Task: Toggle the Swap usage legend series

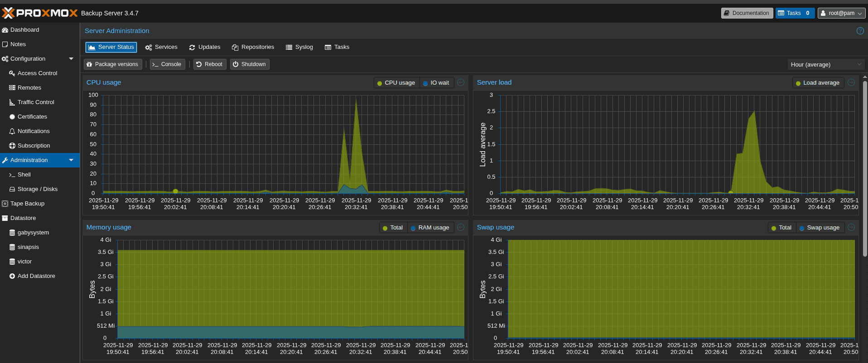Action: click(820, 228)
